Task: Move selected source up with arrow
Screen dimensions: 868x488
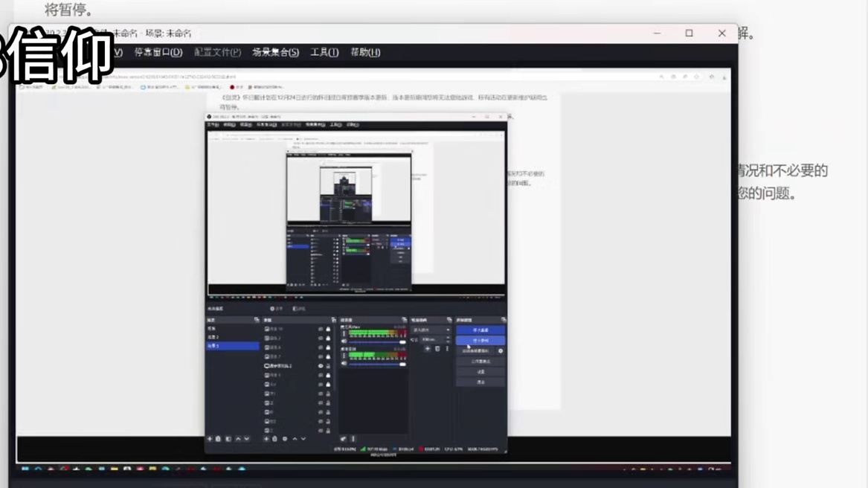Action: [x=295, y=439]
